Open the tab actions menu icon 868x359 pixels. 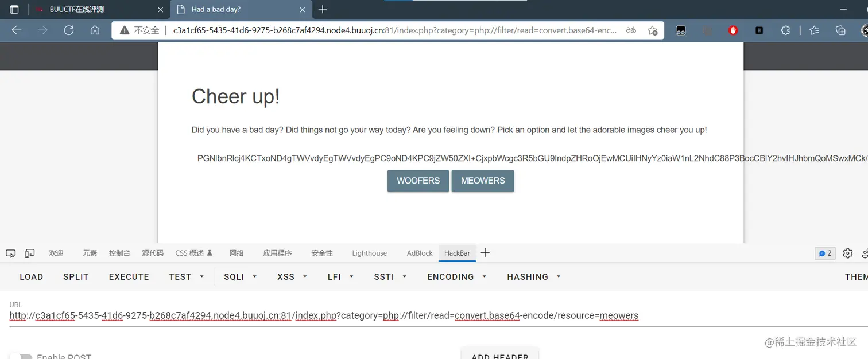[14, 10]
